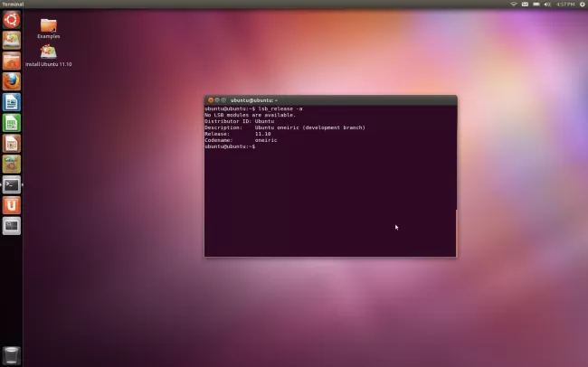The image size is (588, 367).
Task: Select the Terminal icon in launcher
Action: click(x=12, y=184)
